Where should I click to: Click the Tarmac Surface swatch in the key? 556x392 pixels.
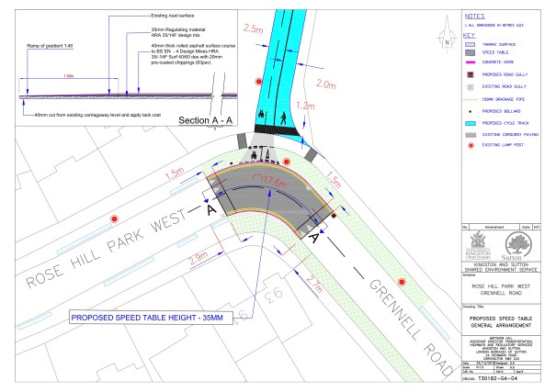(x=470, y=45)
